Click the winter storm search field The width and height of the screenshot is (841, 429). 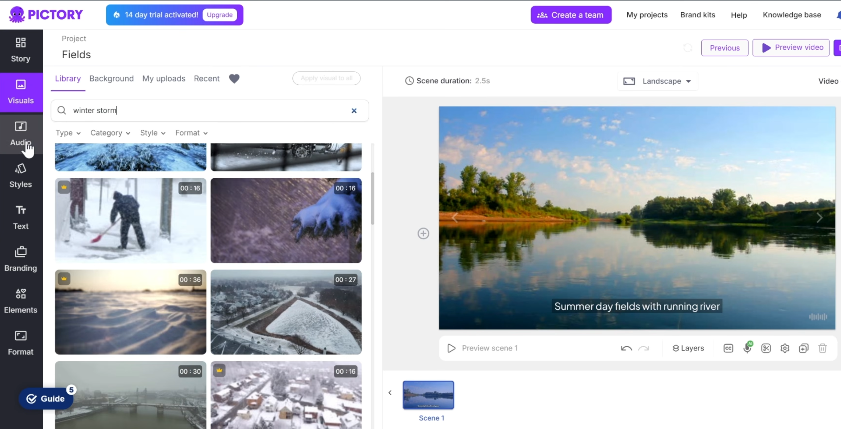click(210, 110)
